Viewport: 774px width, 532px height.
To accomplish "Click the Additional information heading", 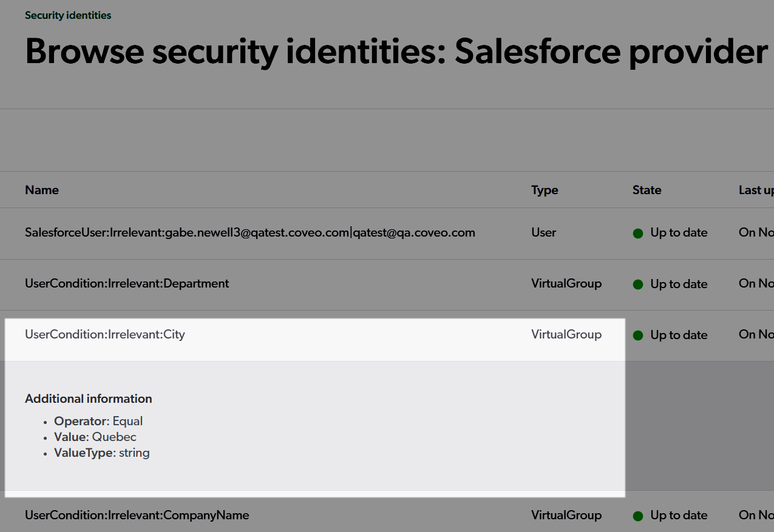I will [88, 399].
